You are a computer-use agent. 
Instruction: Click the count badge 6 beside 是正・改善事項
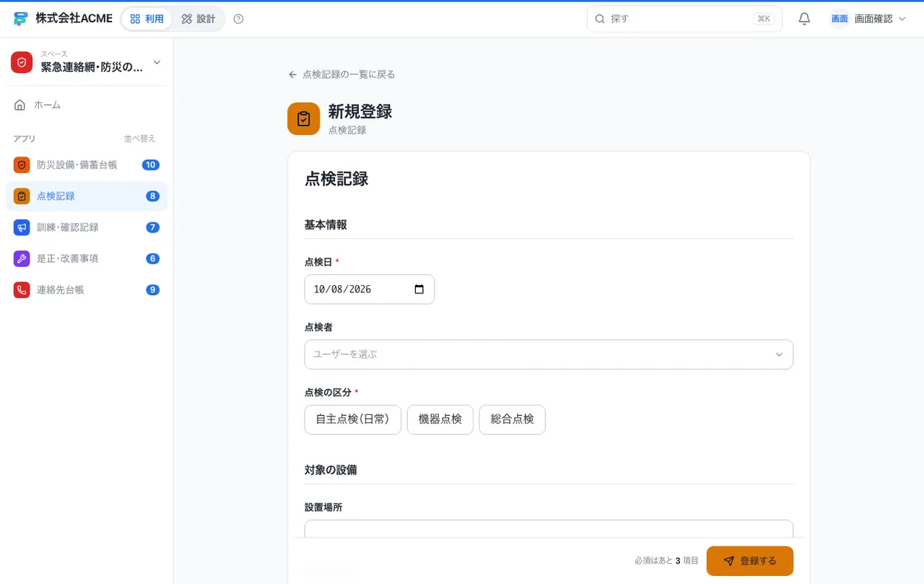[x=152, y=258]
